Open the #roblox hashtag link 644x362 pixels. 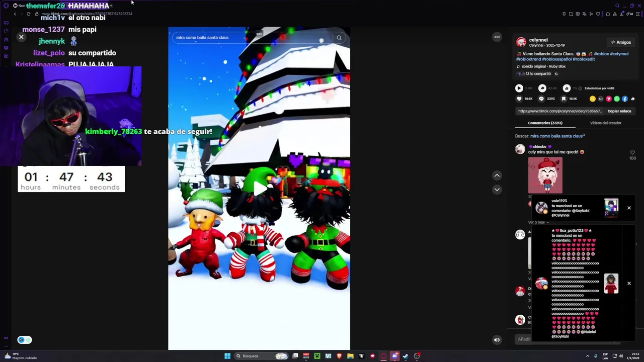click(x=601, y=54)
